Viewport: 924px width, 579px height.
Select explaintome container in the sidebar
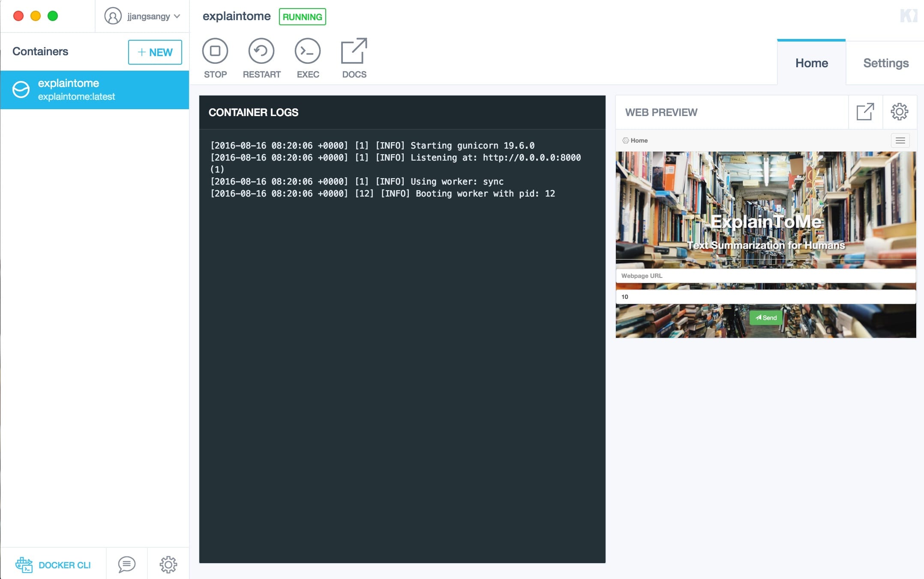[94, 90]
